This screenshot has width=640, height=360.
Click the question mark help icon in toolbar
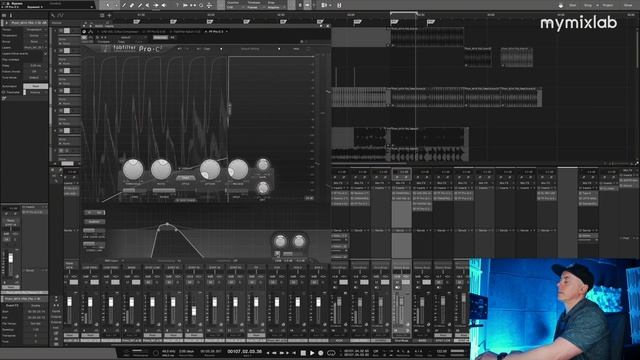(x=177, y=5)
